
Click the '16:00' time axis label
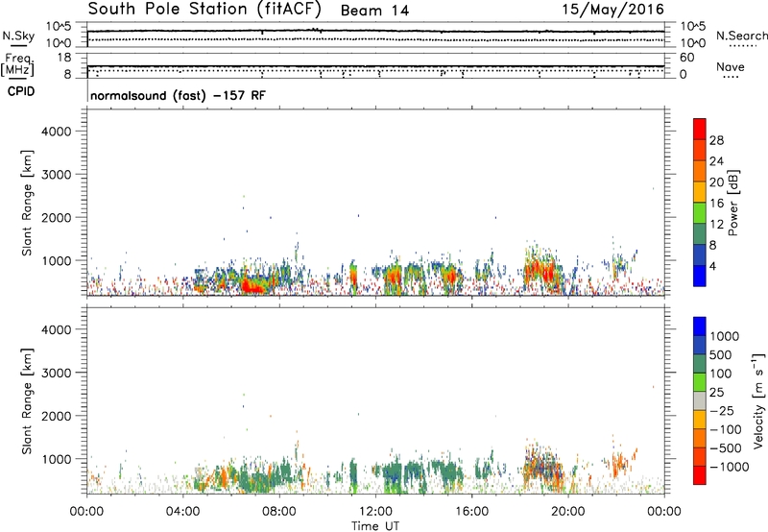pyautogui.click(x=471, y=512)
